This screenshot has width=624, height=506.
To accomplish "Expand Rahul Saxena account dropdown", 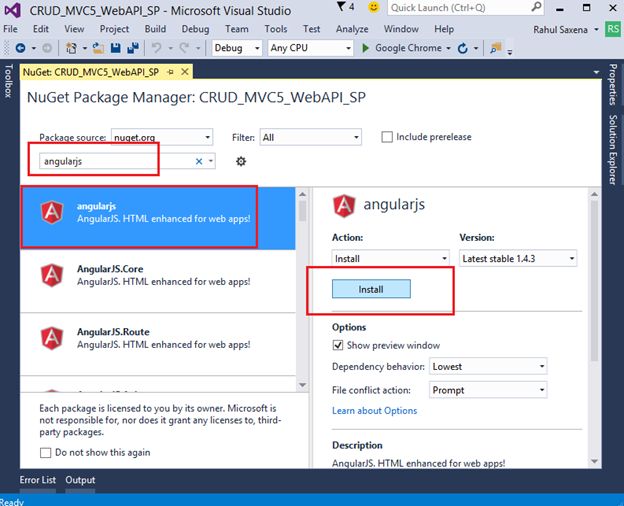I will (596, 29).
